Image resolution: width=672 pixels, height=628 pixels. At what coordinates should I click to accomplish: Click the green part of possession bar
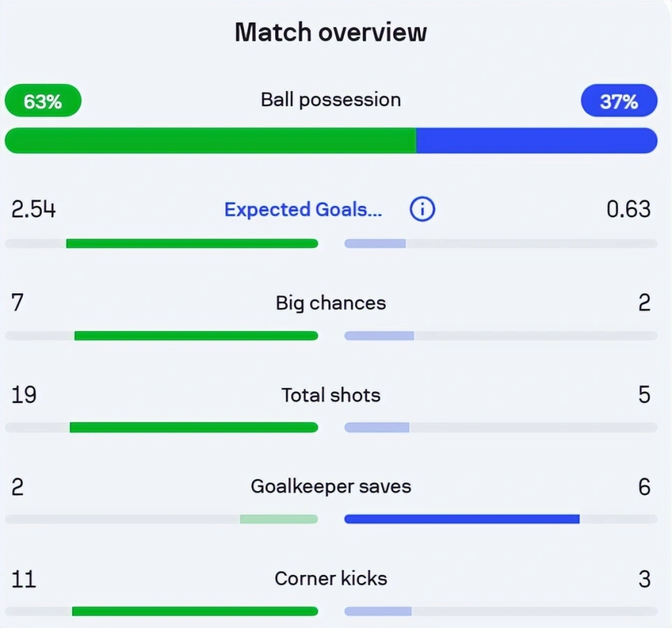(210, 140)
